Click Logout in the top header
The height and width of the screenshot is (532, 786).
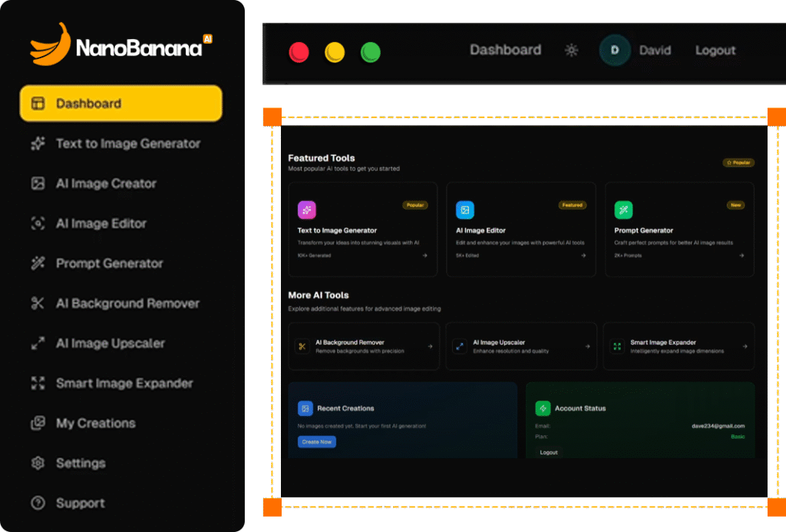[715, 51]
